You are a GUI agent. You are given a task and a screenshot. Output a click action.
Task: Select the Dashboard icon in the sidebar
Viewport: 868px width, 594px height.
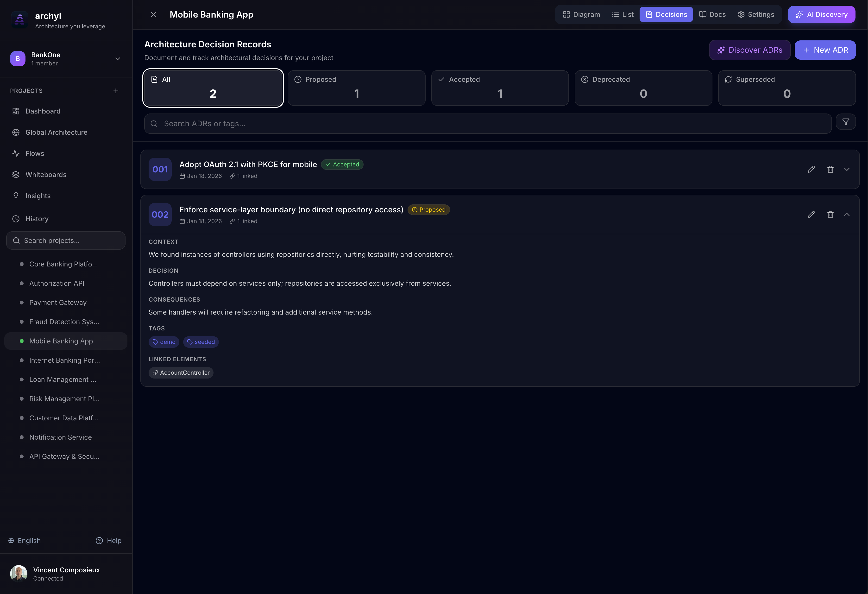pyautogui.click(x=16, y=111)
